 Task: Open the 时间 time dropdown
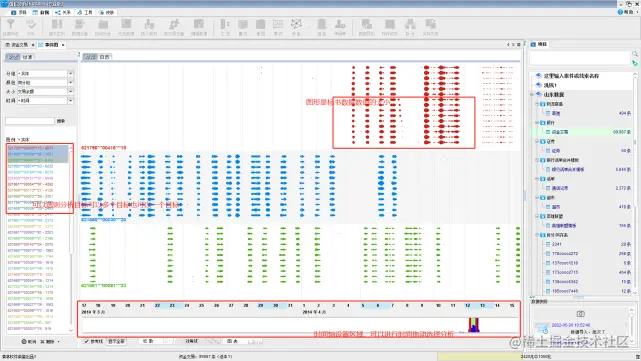[70, 101]
